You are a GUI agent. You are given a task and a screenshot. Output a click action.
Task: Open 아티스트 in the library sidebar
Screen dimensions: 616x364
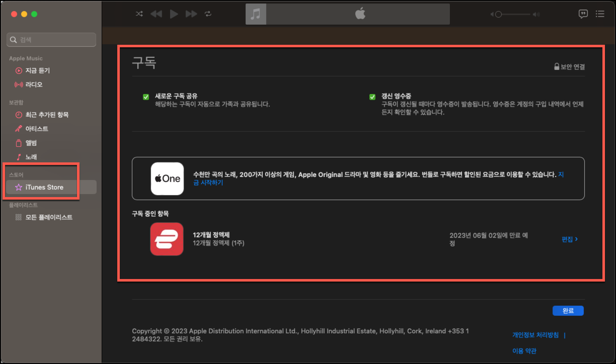[x=37, y=129]
